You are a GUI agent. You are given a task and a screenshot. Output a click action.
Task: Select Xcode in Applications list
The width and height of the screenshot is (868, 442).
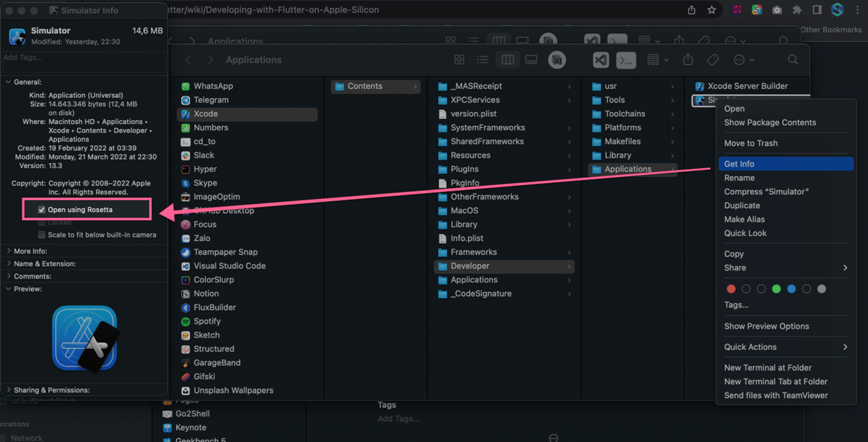click(x=247, y=114)
